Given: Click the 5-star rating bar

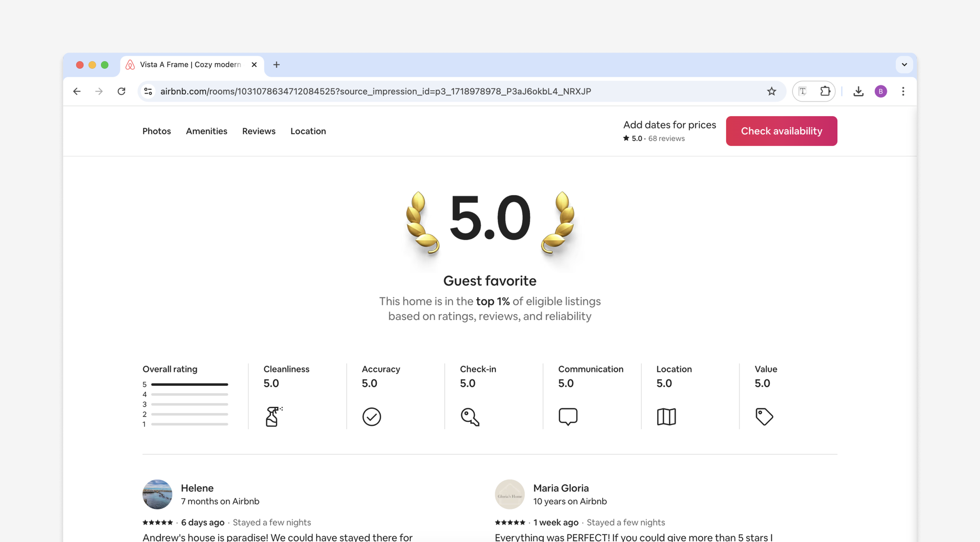Looking at the screenshot, I should [x=190, y=384].
